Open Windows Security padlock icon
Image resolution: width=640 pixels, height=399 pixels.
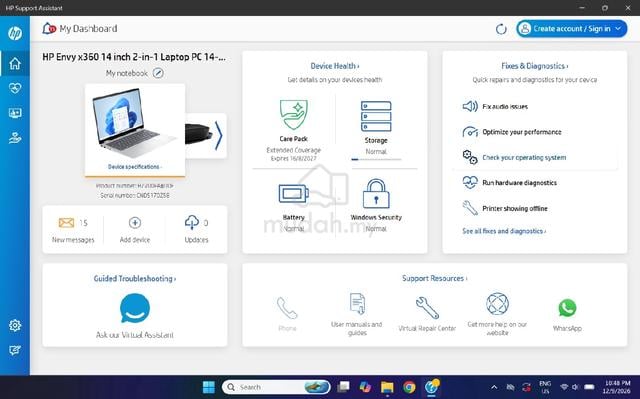coord(376,194)
